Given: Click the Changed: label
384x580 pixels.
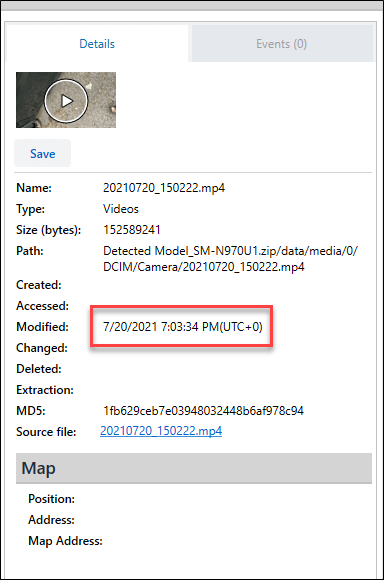Looking at the screenshot, I should click(x=42, y=348).
